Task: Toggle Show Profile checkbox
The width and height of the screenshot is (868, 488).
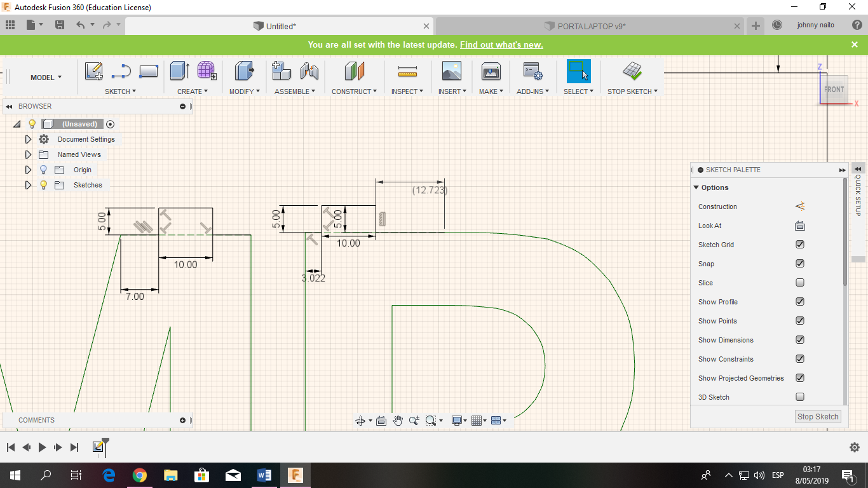Action: pyautogui.click(x=800, y=302)
